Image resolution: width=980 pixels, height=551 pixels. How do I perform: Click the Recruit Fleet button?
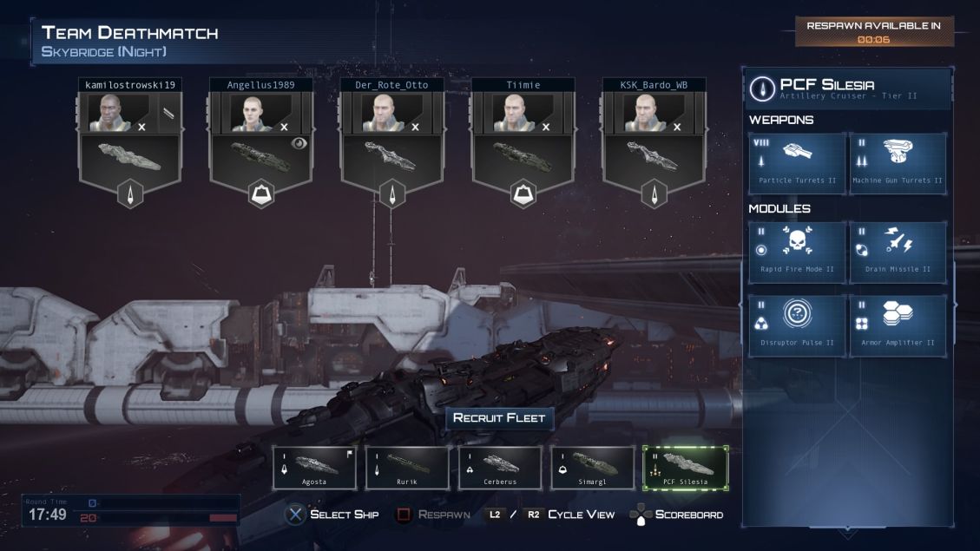point(499,418)
